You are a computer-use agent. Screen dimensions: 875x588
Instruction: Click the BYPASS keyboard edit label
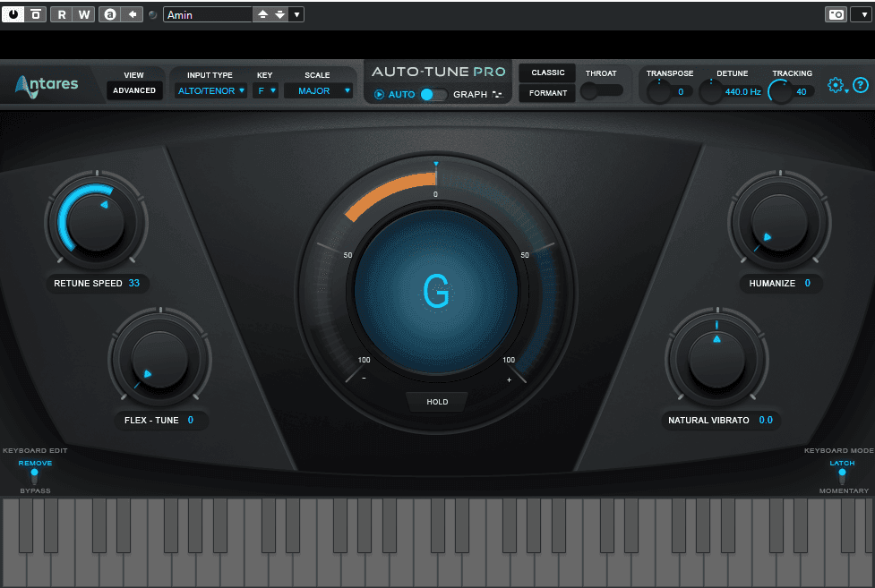coord(35,491)
